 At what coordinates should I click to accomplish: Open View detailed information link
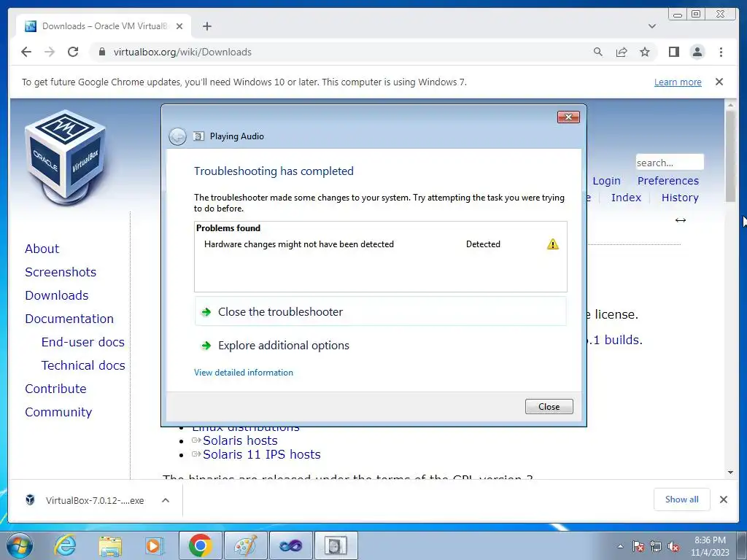[x=244, y=373]
